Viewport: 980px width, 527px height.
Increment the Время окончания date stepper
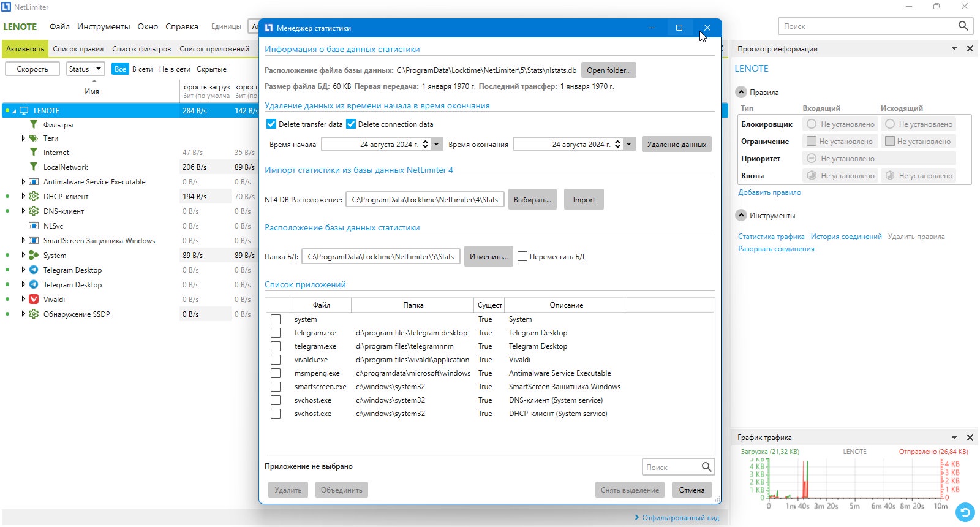(617, 142)
